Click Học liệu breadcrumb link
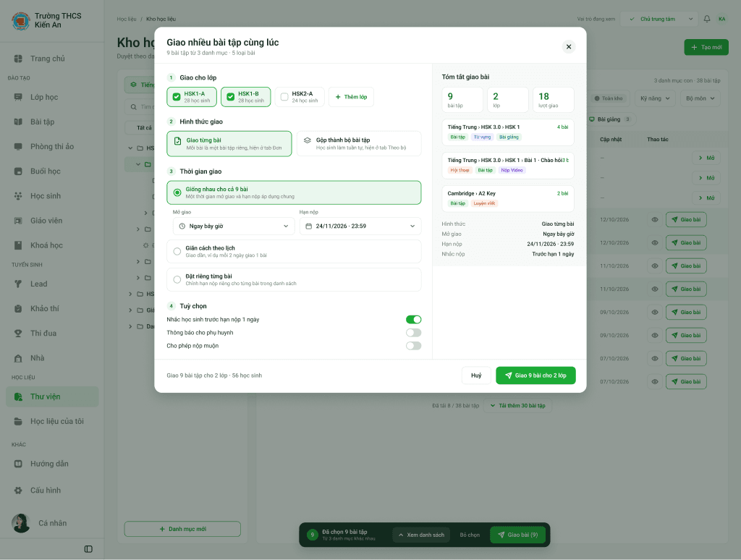Screen dimensions: 741x560 (x=127, y=19)
